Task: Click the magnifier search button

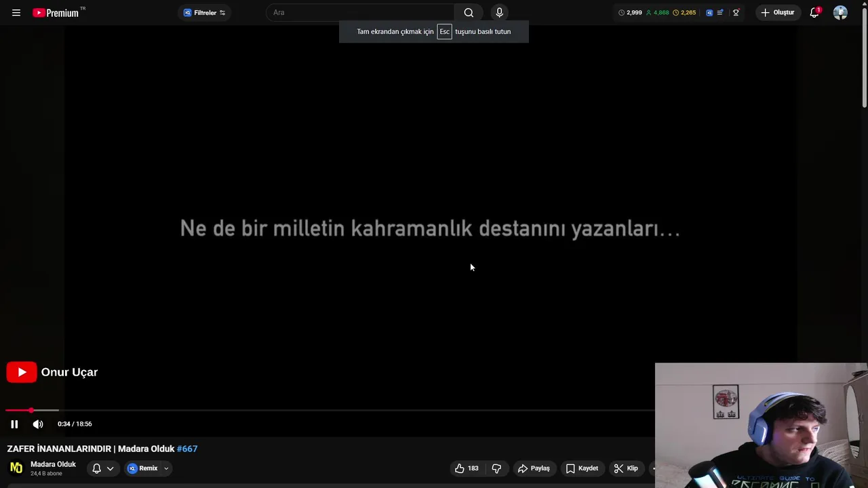Action: tap(469, 12)
